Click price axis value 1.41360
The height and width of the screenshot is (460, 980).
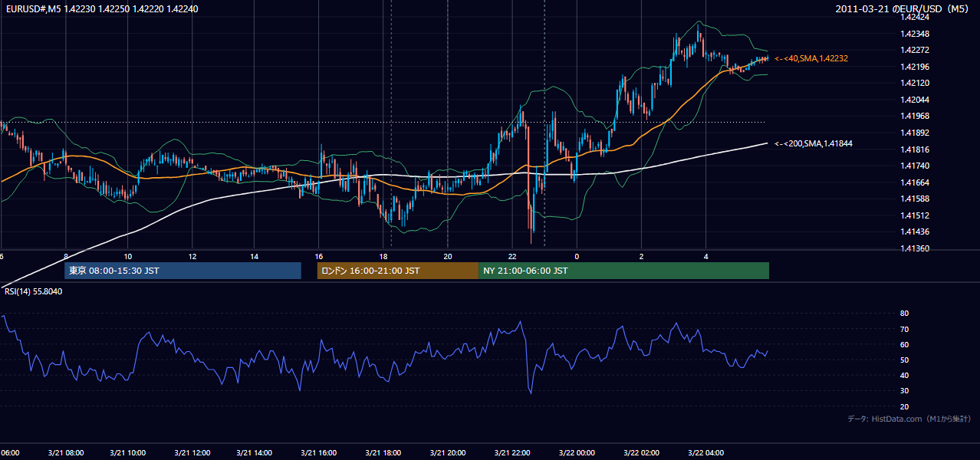pos(914,248)
